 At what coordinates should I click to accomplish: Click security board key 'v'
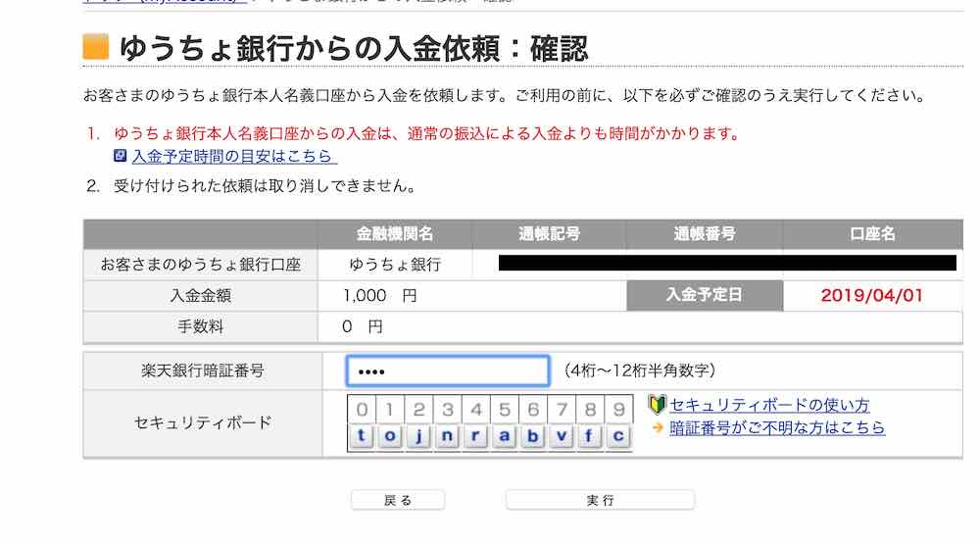[x=562, y=436]
